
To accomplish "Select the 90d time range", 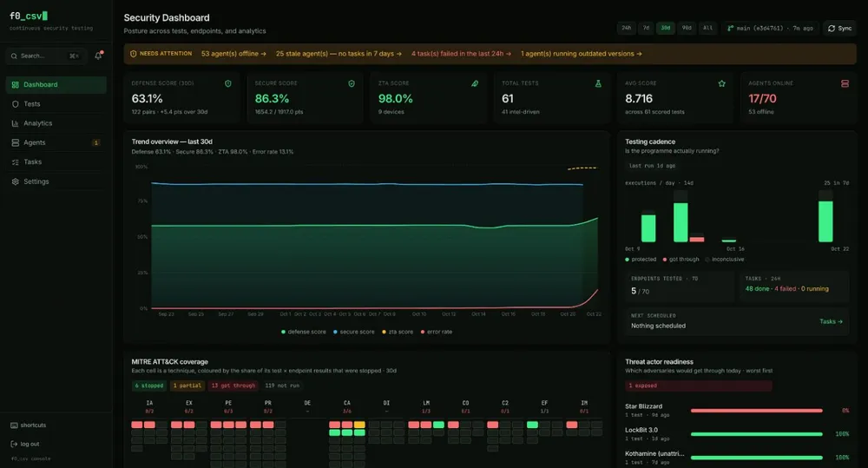I will click(x=687, y=29).
